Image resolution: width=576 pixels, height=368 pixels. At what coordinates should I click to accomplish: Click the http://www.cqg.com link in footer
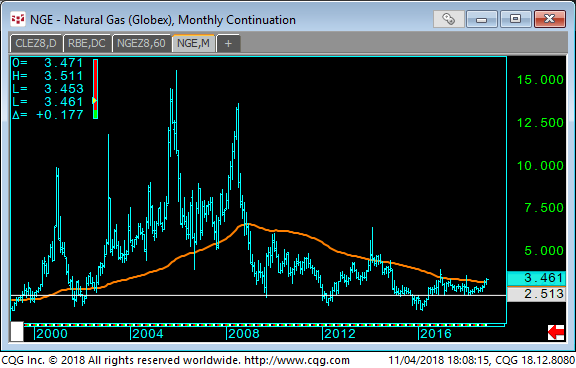[297, 360]
